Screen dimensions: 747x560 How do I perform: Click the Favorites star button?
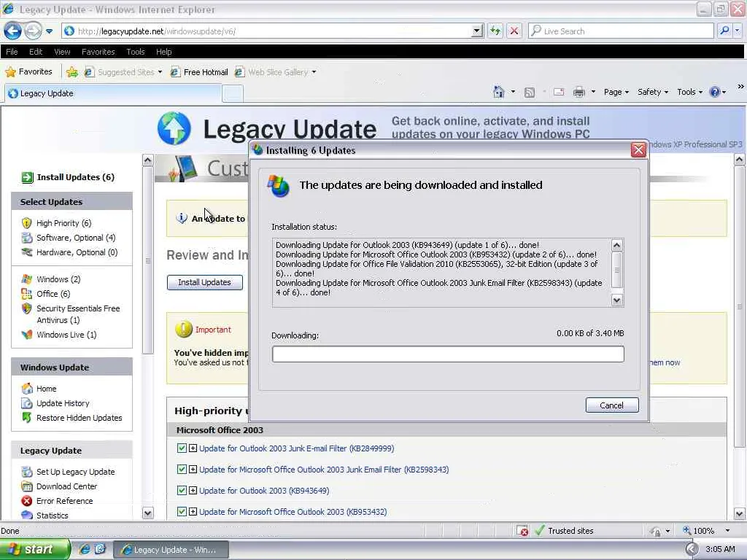(28, 72)
